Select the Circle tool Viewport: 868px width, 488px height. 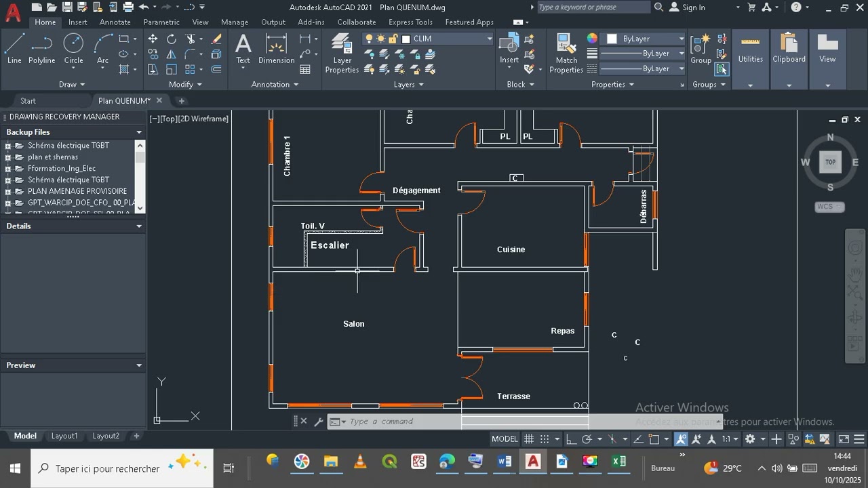73,48
